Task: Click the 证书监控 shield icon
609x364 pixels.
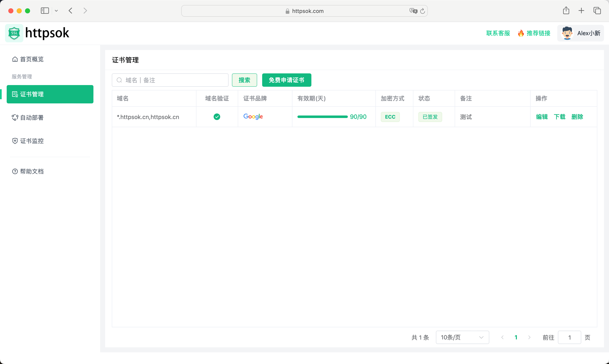Action: pos(15,141)
